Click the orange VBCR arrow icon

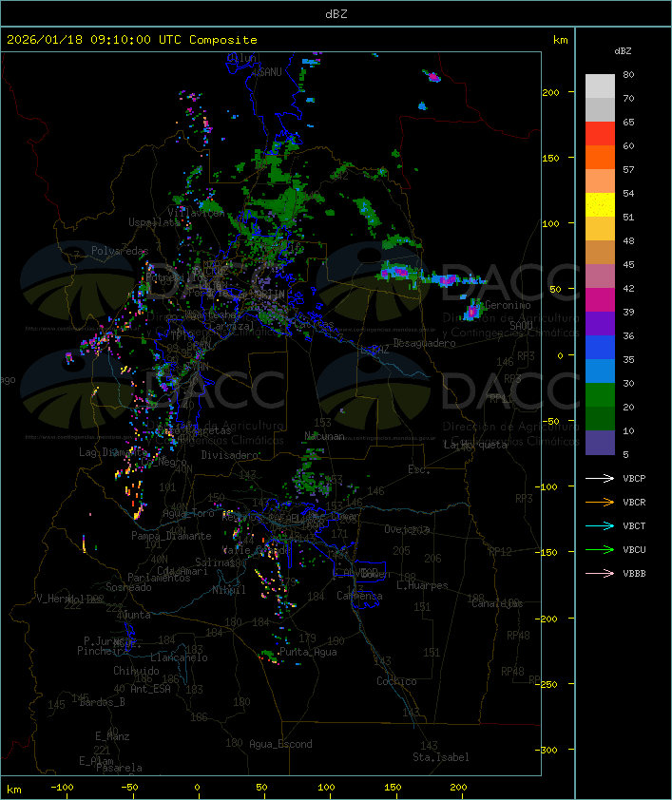click(x=600, y=502)
